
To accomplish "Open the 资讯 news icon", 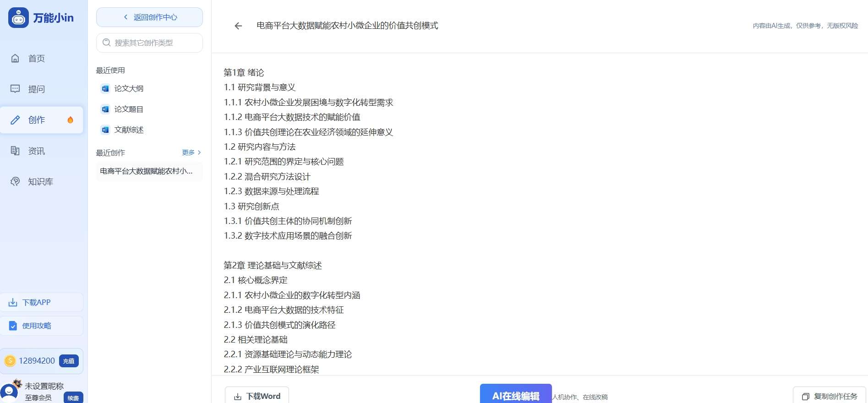I will click(15, 151).
